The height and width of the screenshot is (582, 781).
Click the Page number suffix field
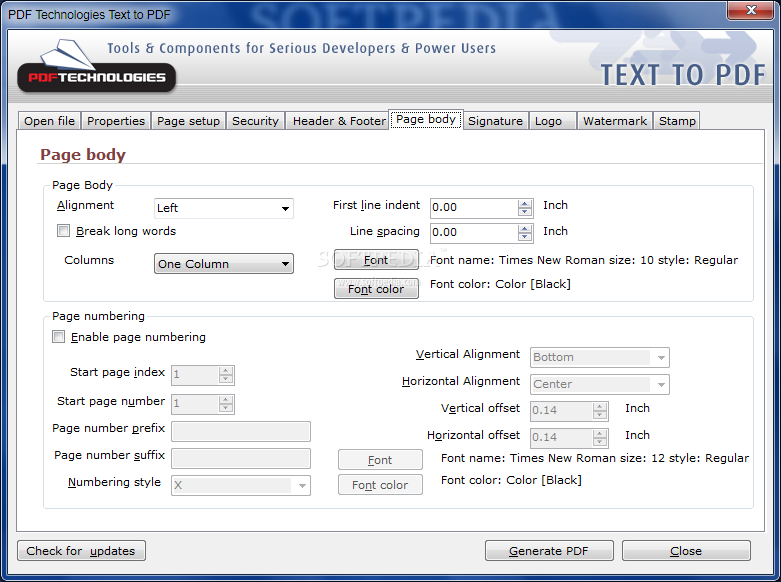click(241, 458)
